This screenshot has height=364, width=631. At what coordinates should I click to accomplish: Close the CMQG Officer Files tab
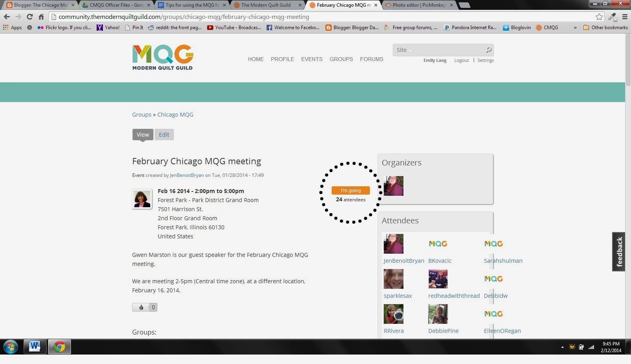[149, 5]
